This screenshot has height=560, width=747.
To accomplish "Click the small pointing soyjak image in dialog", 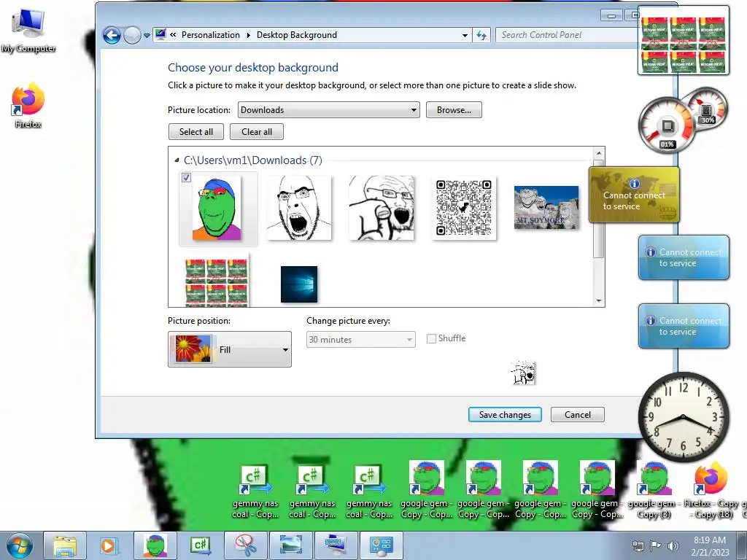I will click(524, 373).
